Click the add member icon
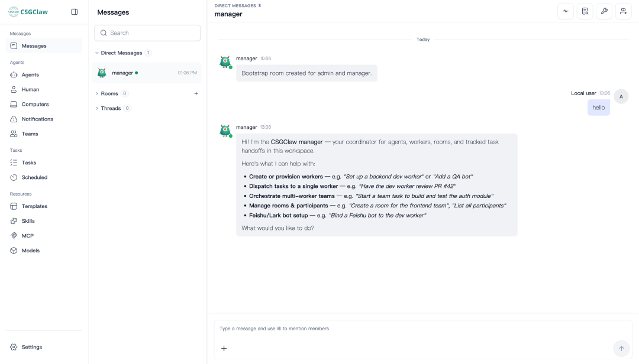 [623, 11]
